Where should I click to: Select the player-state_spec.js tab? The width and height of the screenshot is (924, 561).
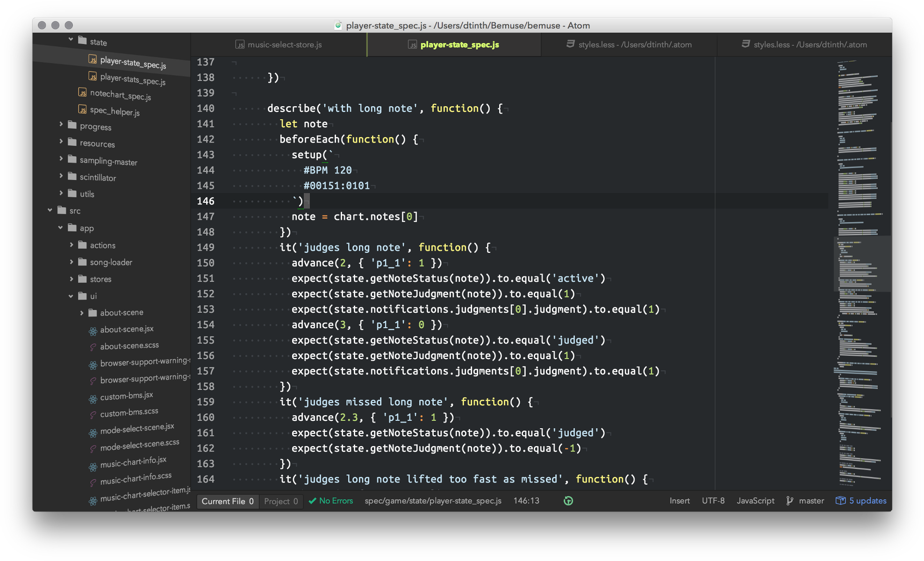(x=454, y=45)
